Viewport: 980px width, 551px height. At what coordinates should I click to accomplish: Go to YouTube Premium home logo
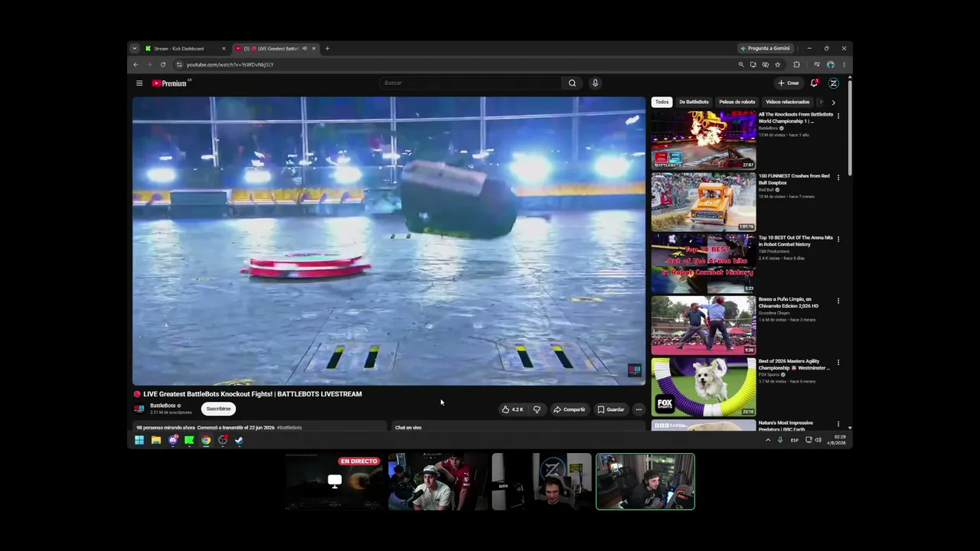[171, 83]
